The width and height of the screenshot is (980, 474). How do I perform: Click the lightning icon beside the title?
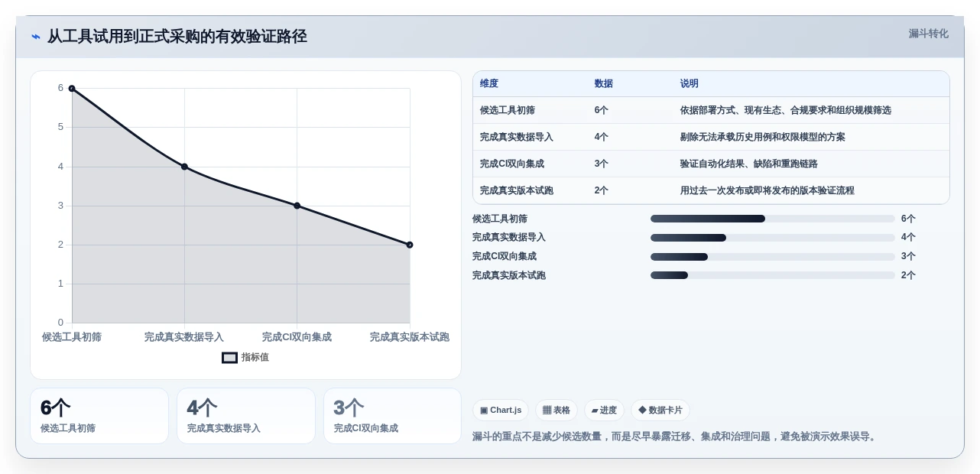point(36,37)
